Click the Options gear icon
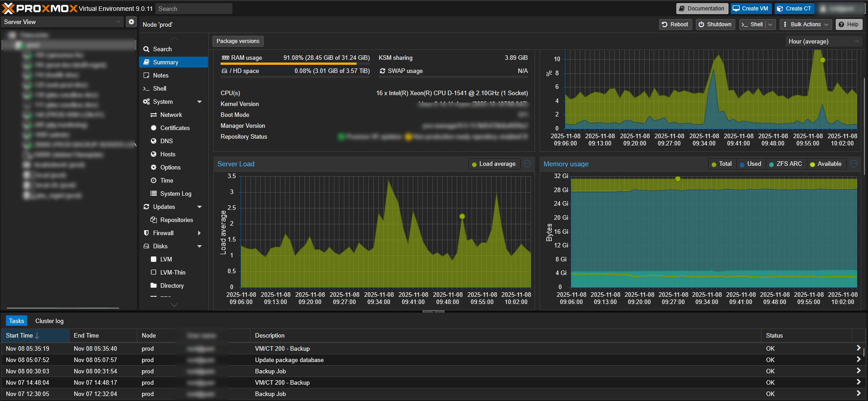The width and height of the screenshot is (868, 401). click(x=154, y=167)
